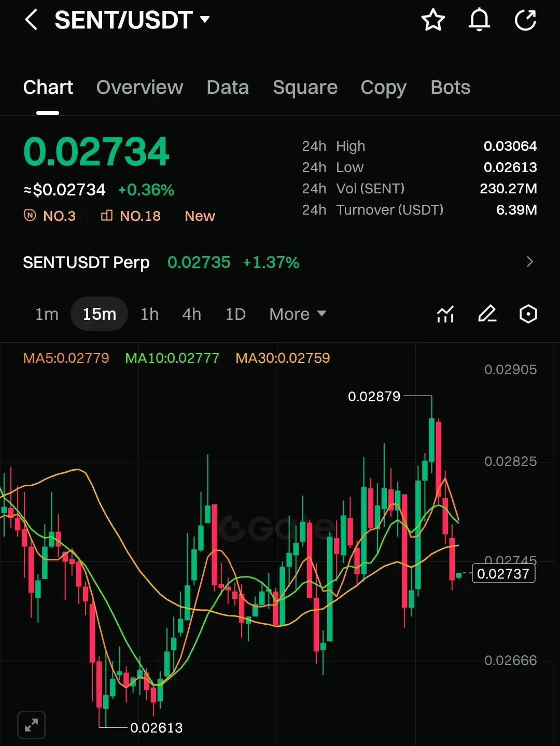
Task: Tap the 0.02905 price axis label
Action: (510, 370)
